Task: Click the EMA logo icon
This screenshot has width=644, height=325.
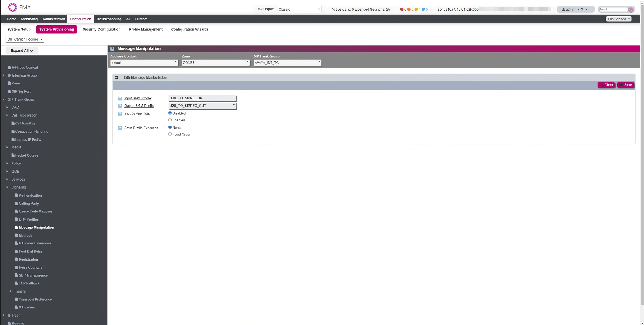Action: pyautogui.click(x=12, y=7)
